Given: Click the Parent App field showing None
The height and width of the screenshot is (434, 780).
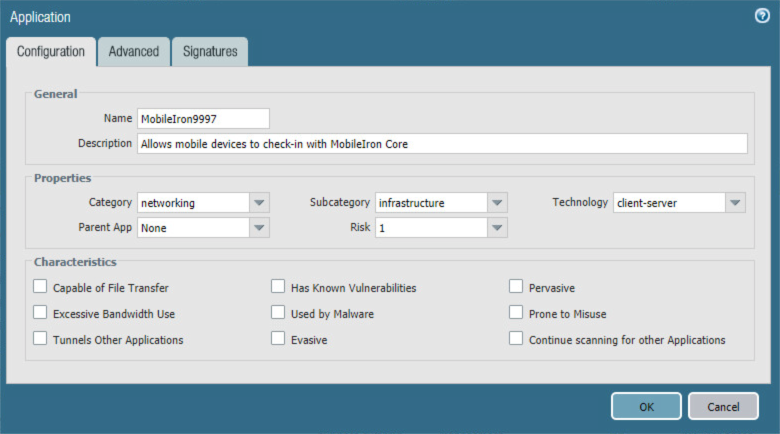Looking at the screenshot, I should tap(193, 227).
